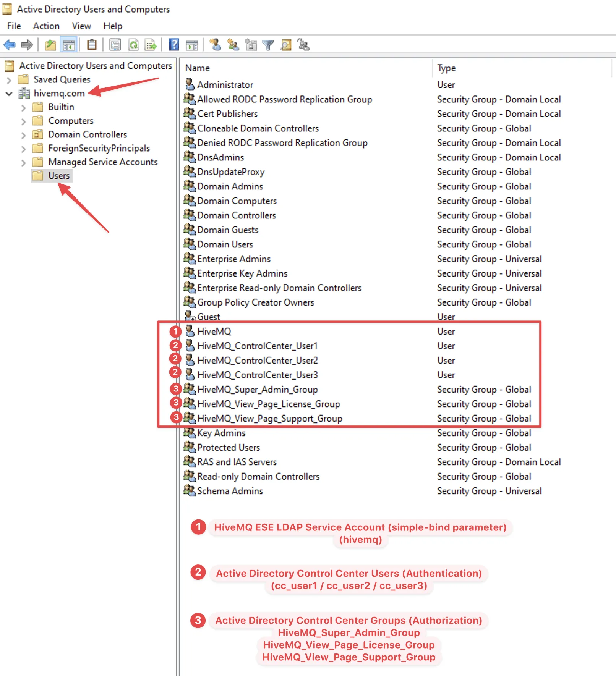Click the blue Back arrow in toolbar
This screenshot has width=616, height=676.
(9, 45)
